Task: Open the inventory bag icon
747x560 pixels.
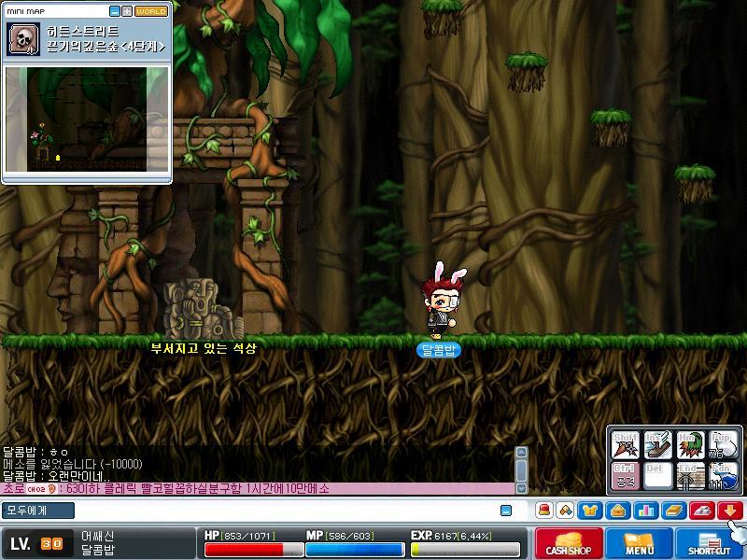Action: 618,511
